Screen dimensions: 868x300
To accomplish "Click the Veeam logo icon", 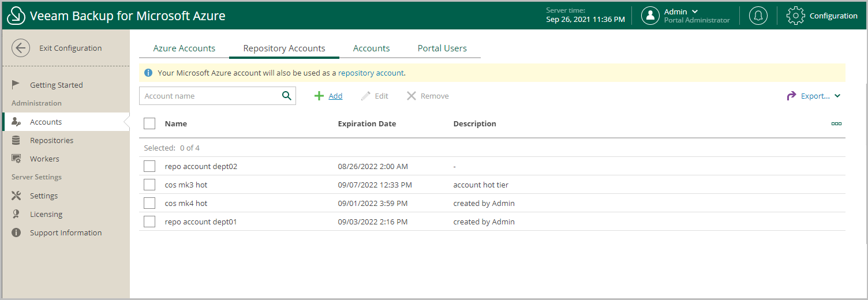I will coord(16,16).
